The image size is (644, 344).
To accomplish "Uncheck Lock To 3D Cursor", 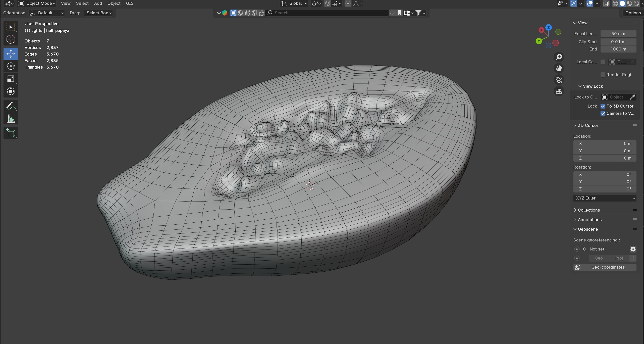I will tap(603, 106).
